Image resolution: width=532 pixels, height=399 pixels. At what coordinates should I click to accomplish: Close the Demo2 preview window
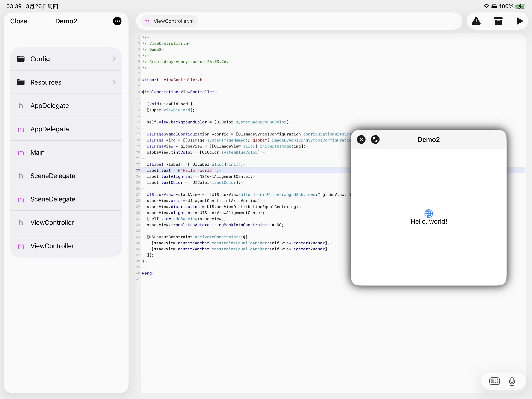(361, 139)
